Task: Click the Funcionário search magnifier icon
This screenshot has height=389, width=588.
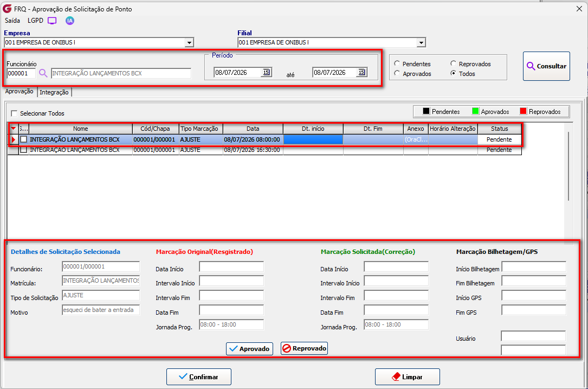Action: click(43, 73)
